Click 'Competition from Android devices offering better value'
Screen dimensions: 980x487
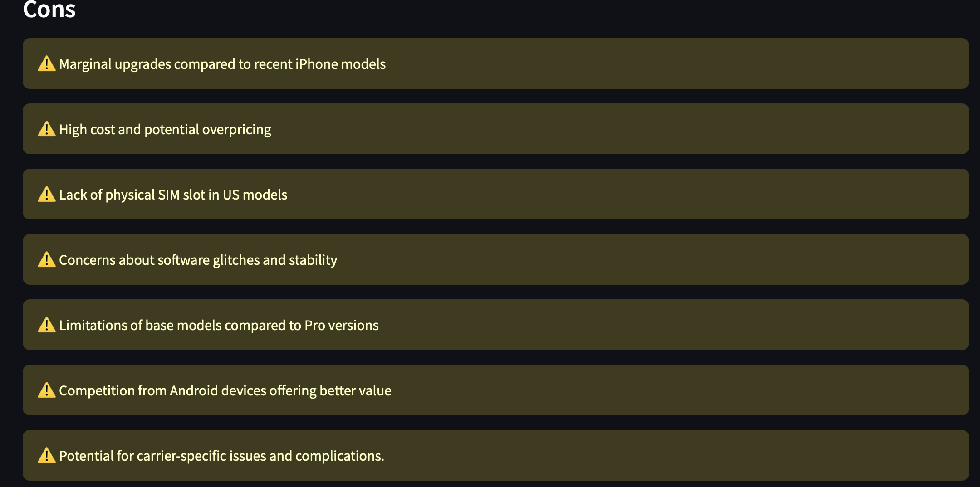click(225, 391)
